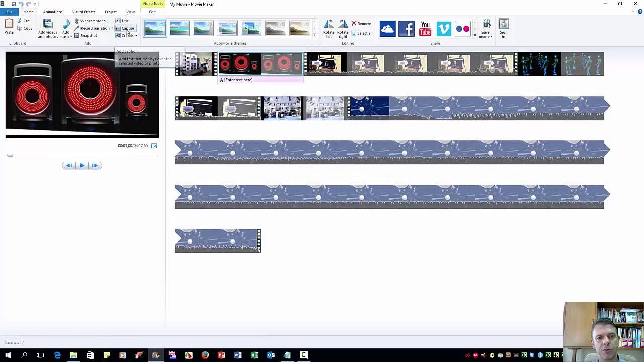The width and height of the screenshot is (644, 362).
Task: Open taskbar Search
Action: (24, 355)
